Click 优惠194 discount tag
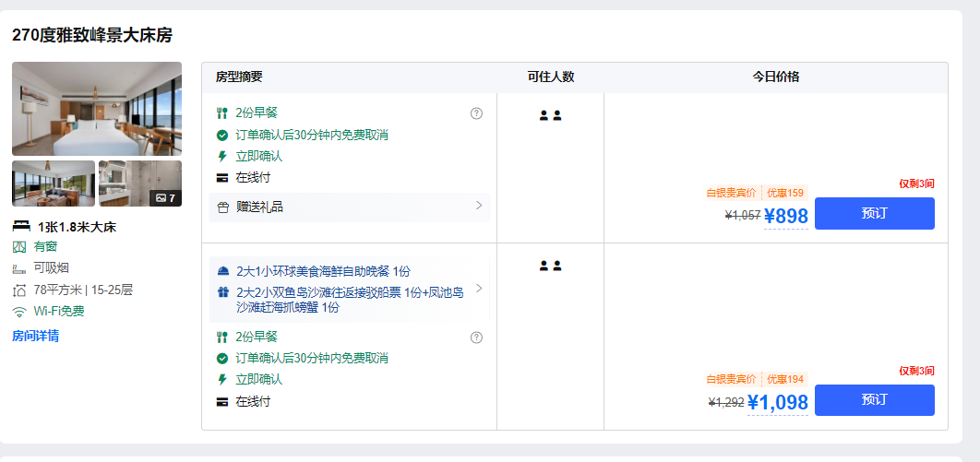This screenshot has height=462, width=980. click(x=785, y=379)
